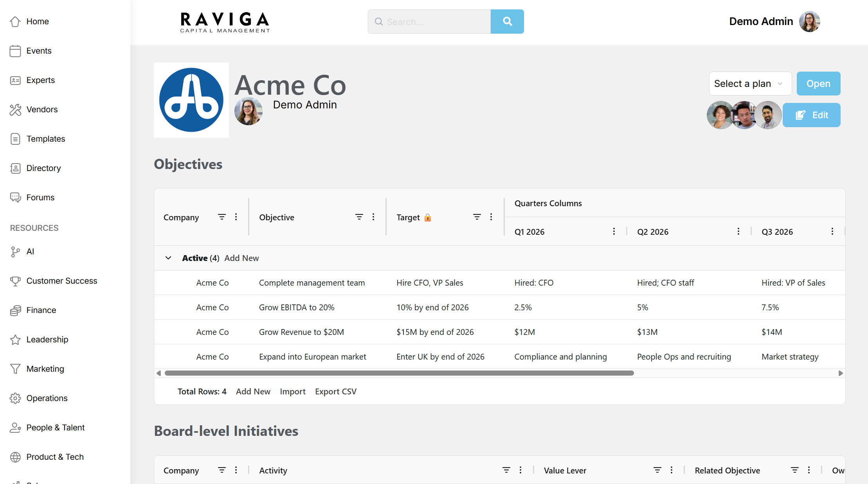Click 'Expand into European market' cell
This screenshot has width=868, height=484.
tap(313, 356)
